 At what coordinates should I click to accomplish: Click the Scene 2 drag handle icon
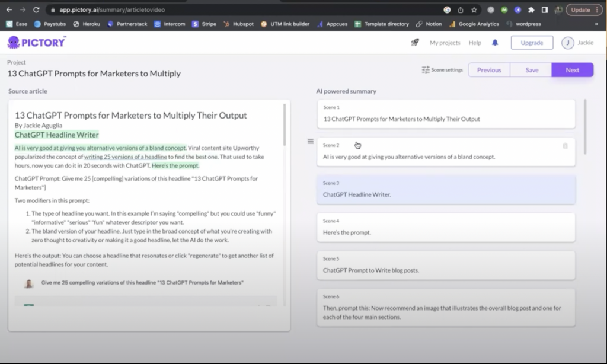tap(311, 141)
